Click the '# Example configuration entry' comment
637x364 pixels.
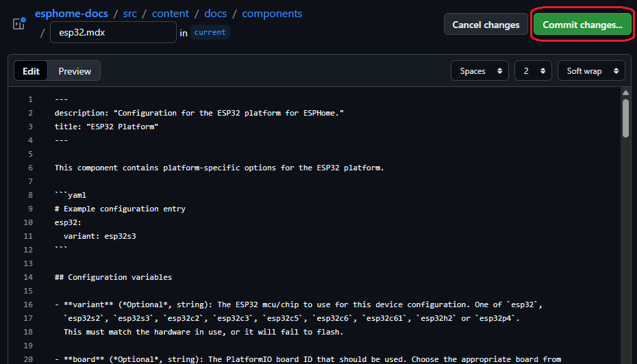coord(120,209)
